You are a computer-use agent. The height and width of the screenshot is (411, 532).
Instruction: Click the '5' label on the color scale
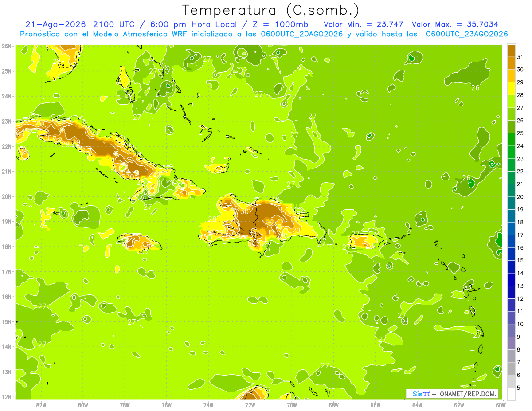pos(519,388)
